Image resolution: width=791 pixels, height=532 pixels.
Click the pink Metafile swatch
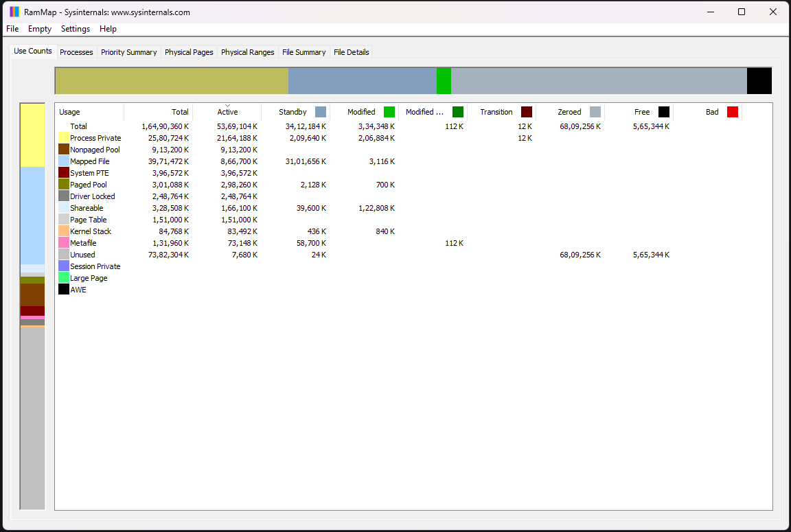click(64, 242)
